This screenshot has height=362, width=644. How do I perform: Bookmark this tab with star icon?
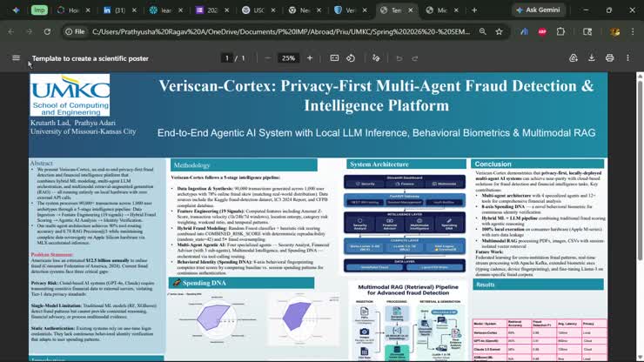coord(499,31)
